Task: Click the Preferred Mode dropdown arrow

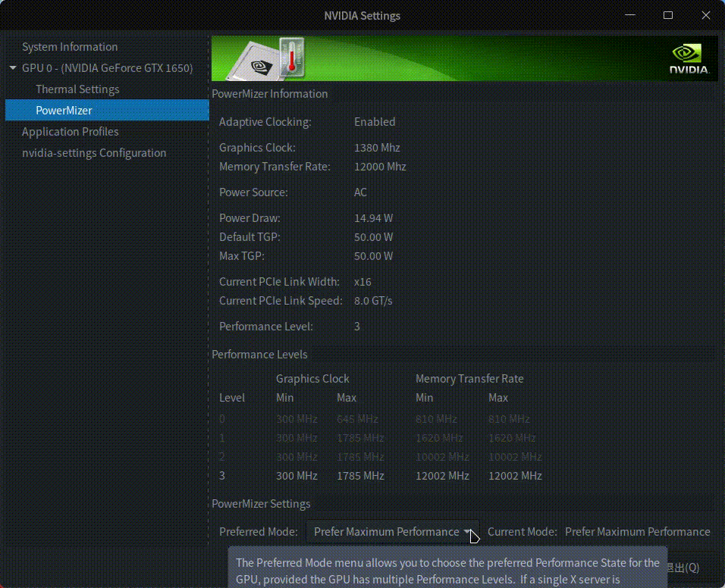Action: pyautogui.click(x=467, y=532)
